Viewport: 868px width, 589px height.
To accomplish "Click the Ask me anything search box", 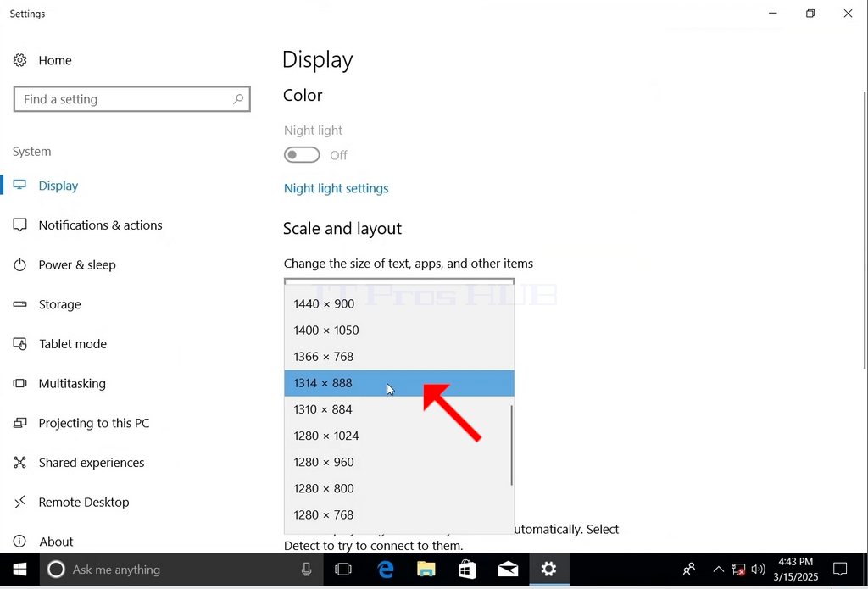I will (x=181, y=569).
